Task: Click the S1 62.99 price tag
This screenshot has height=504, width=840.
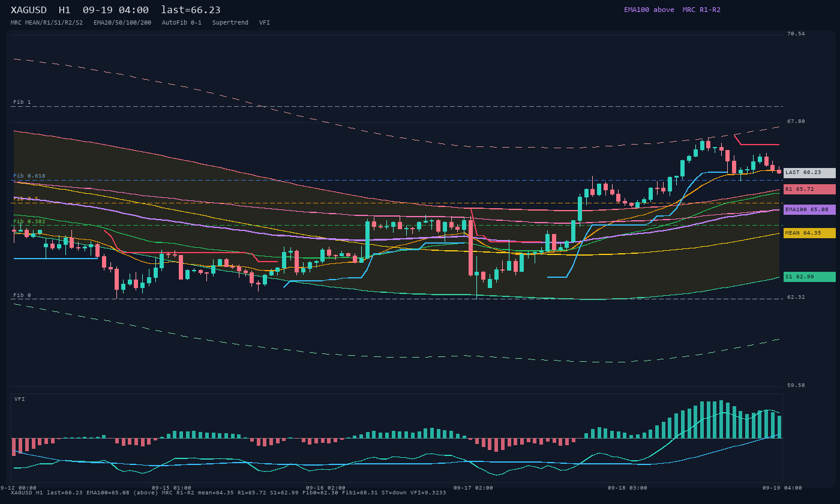Action: coord(809,277)
